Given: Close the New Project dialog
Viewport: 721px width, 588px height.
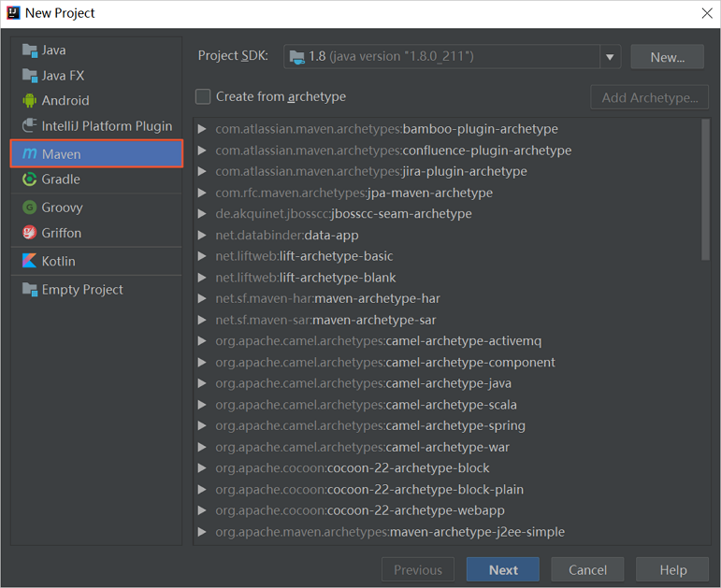Looking at the screenshot, I should (x=707, y=13).
